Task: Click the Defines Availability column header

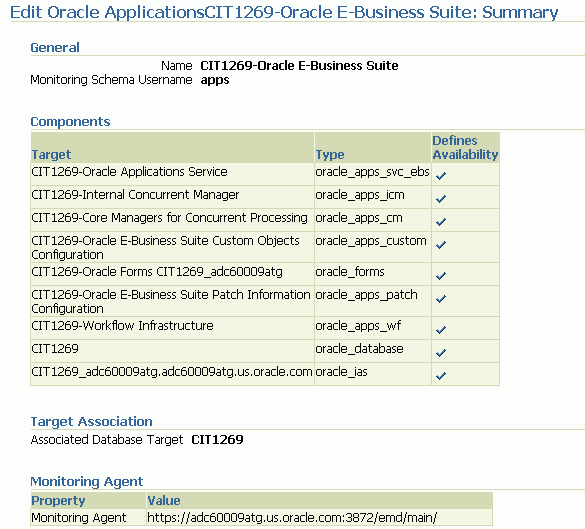Action: (465, 147)
